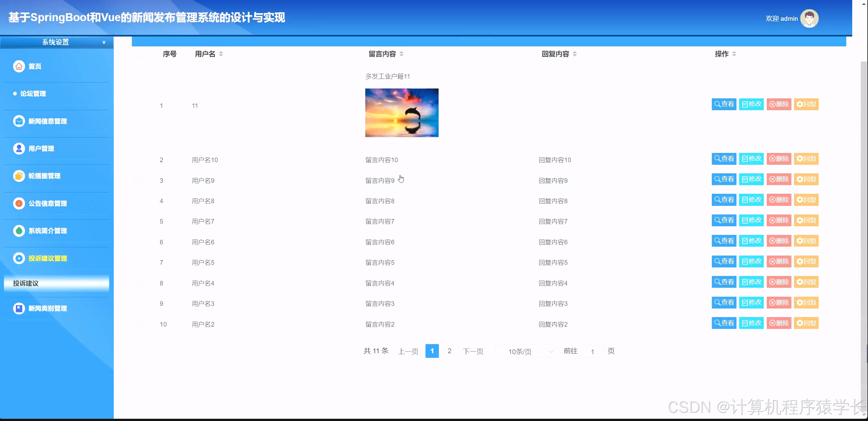Click the 用户管理 user icon
This screenshot has width=868, height=421.
(x=19, y=148)
